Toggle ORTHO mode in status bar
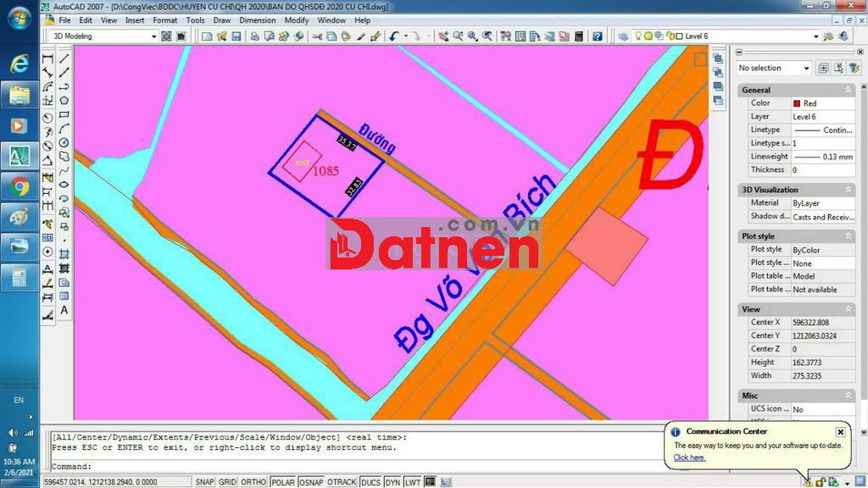 [x=253, y=482]
